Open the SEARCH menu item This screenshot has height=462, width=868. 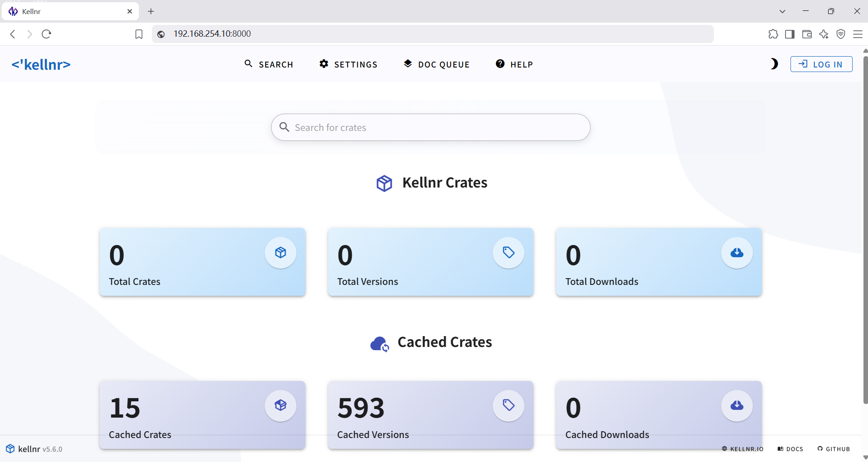coord(269,64)
